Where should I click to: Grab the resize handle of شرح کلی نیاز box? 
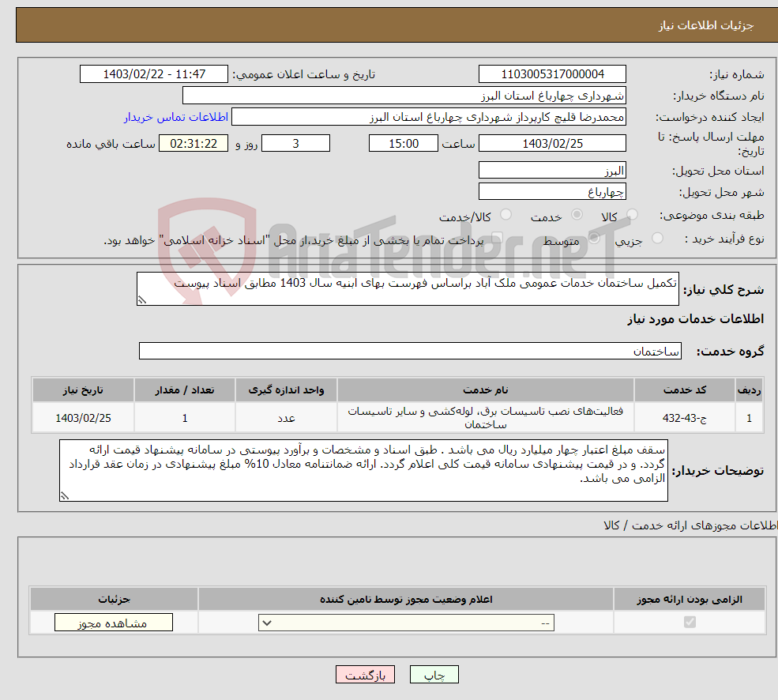142,300
